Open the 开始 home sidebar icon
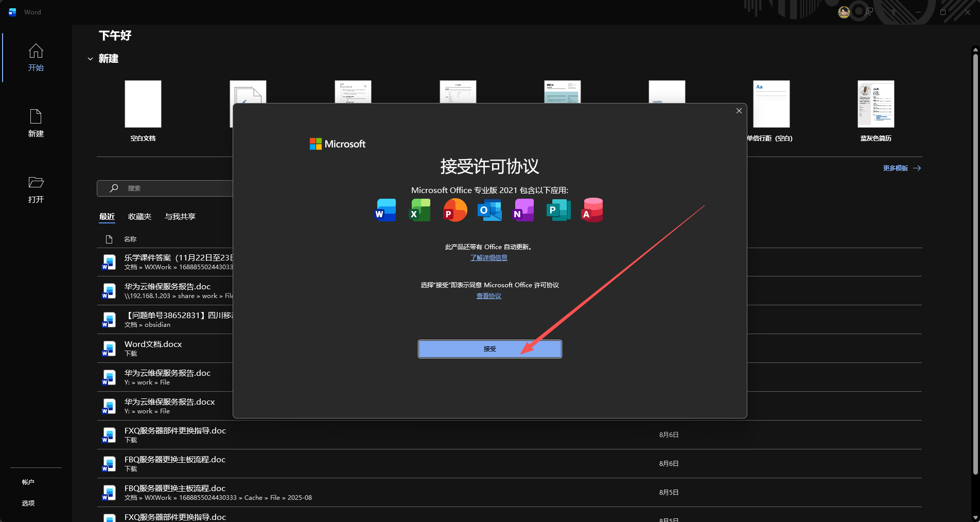Image resolution: width=980 pixels, height=522 pixels. point(36,58)
